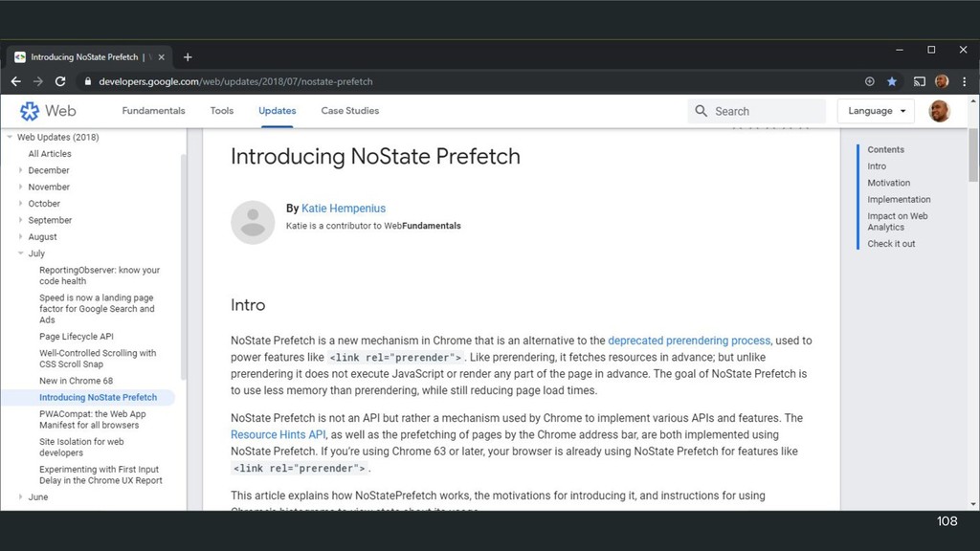Open the Language dropdown

pyautogui.click(x=877, y=111)
